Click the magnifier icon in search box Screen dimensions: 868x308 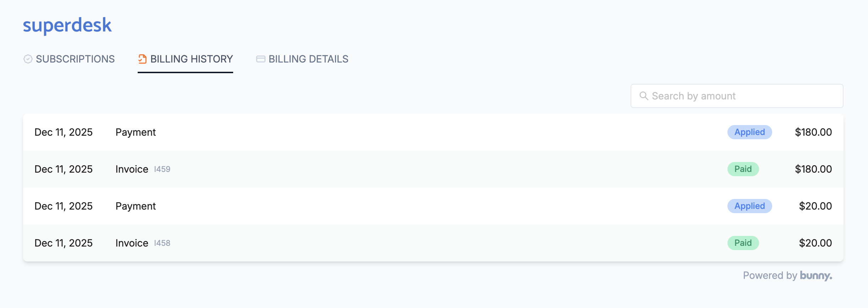tap(644, 96)
